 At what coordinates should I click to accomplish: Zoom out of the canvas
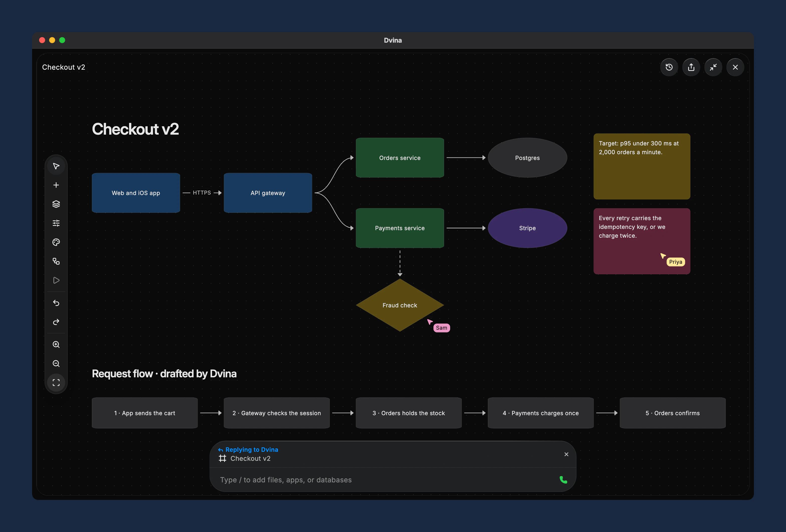click(x=56, y=364)
